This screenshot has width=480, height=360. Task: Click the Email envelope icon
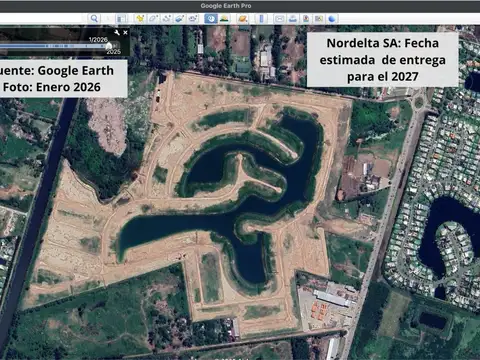click(x=279, y=19)
